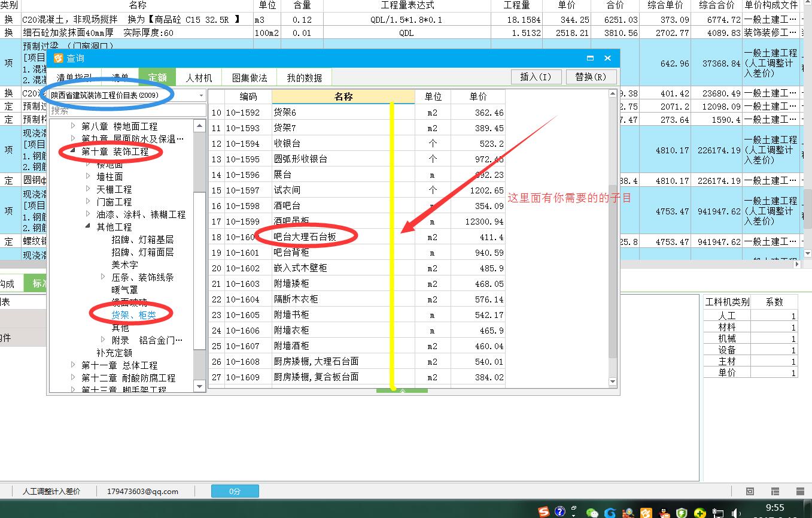812x518 pixels.
Task: Click the volume speaker tray icon
Action: [735, 513]
